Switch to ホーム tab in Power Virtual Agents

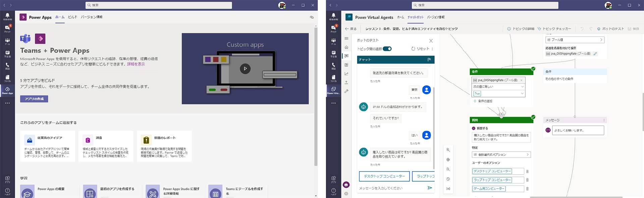tap(400, 17)
